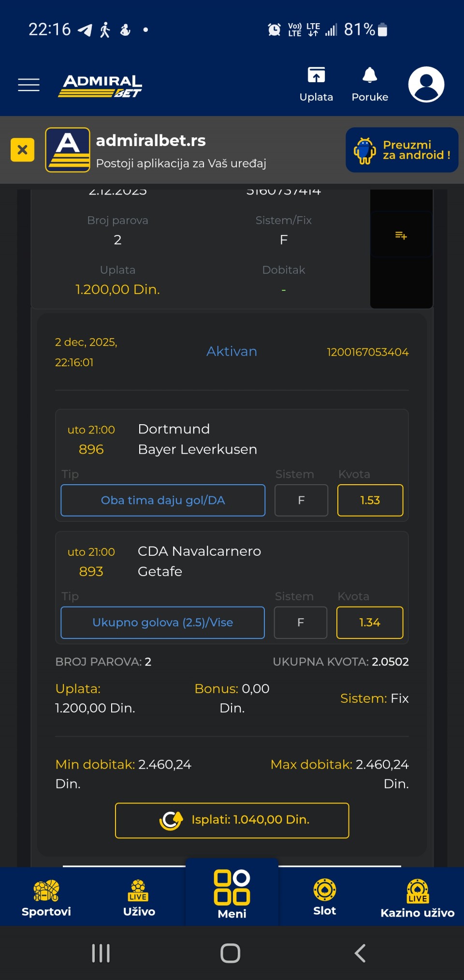Select the Ukupno golova (2.5)/Vise tip
Viewport: 464px width, 980px height.
click(162, 623)
